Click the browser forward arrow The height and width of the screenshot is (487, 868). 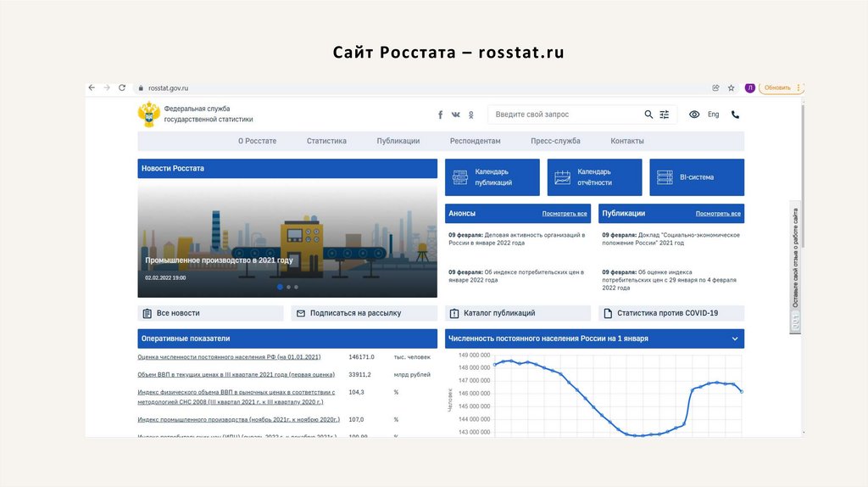107,87
